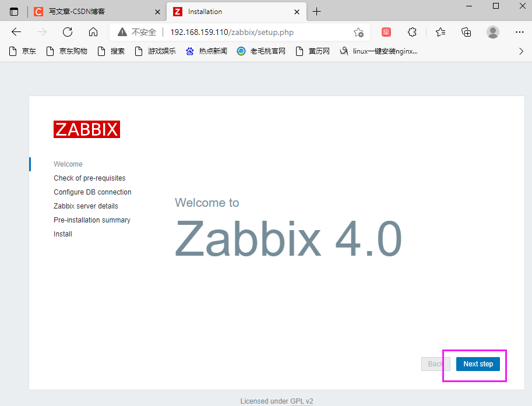Click the disabled Back button
Image resolution: width=532 pixels, height=406 pixels.
[x=436, y=364]
